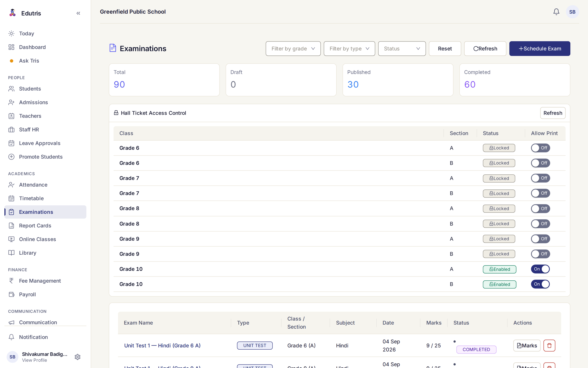
Task: Open profile settings gear icon
Action: click(77, 357)
